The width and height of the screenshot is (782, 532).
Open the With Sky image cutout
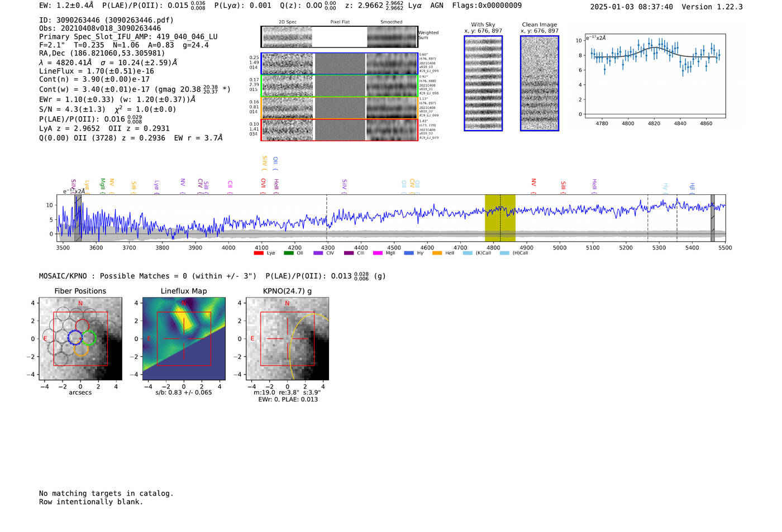click(483, 83)
